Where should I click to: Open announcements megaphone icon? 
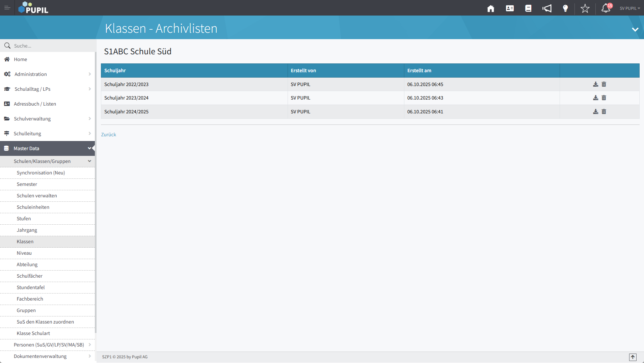pyautogui.click(x=547, y=8)
